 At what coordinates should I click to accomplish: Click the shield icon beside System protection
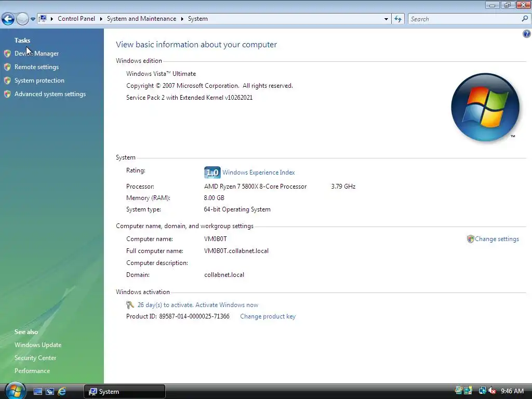(x=7, y=81)
